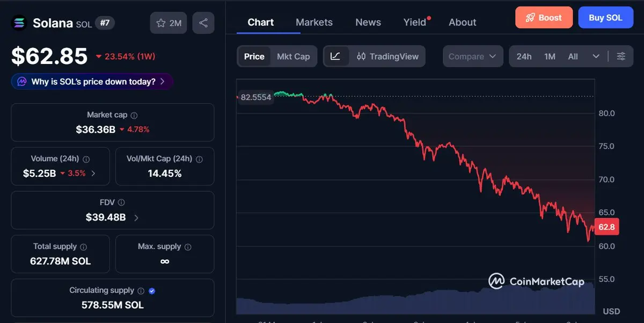Click the USD currency label on chart

pyautogui.click(x=611, y=311)
